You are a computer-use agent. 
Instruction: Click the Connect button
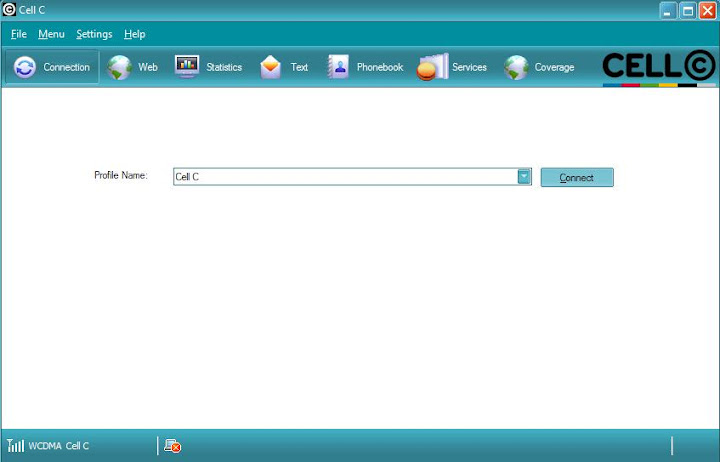(577, 177)
